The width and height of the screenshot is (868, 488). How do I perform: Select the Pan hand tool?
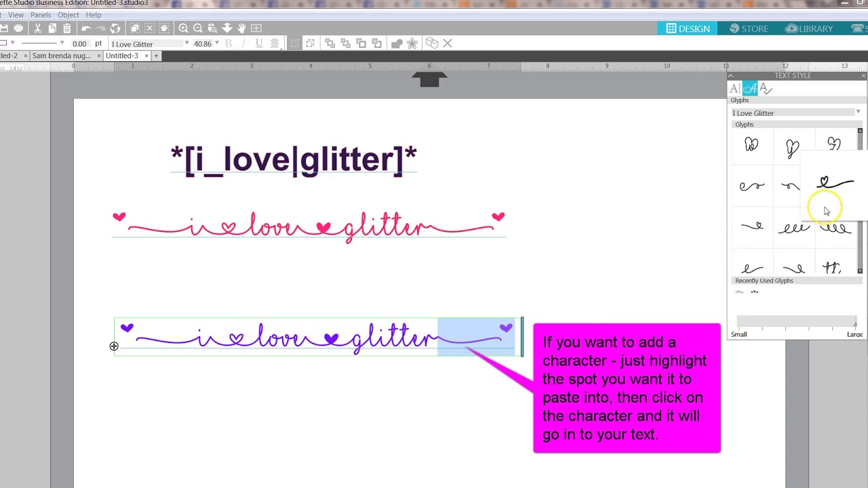(x=241, y=28)
